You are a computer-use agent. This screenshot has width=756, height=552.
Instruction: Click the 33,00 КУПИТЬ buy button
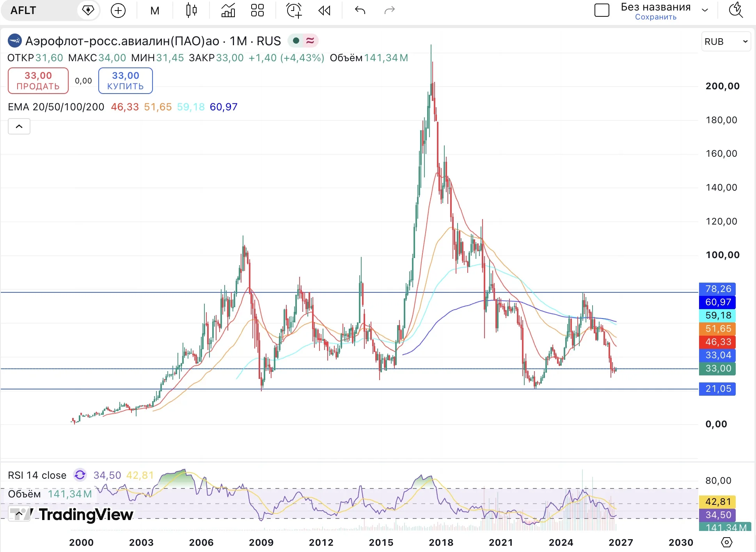[x=126, y=81]
